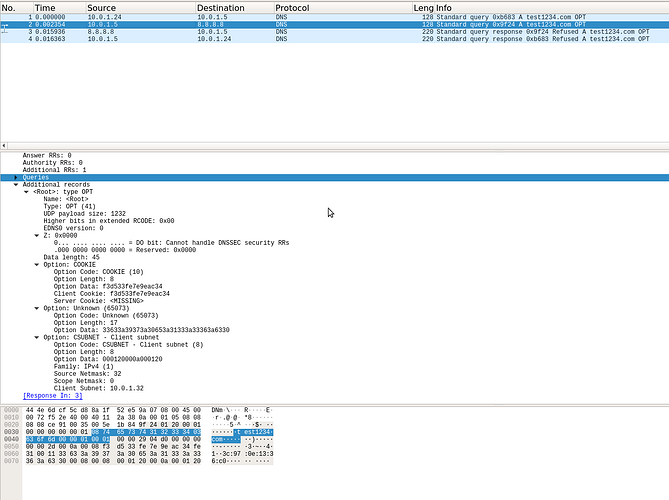
Task: Click the Destination column header
Action: 220,7
